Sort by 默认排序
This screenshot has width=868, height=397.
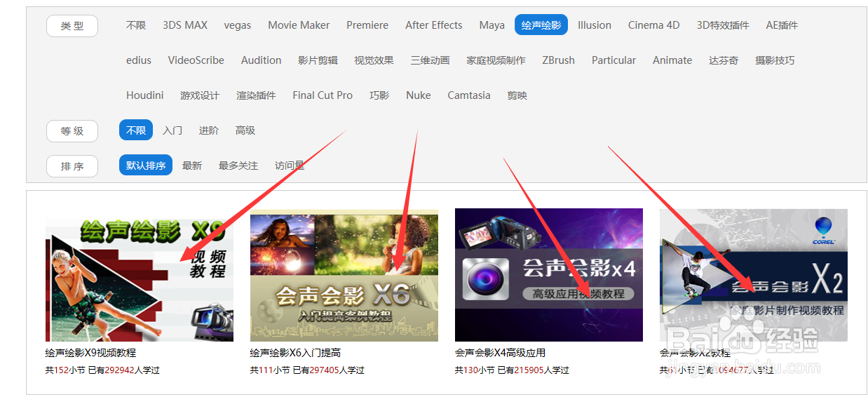pos(146,166)
